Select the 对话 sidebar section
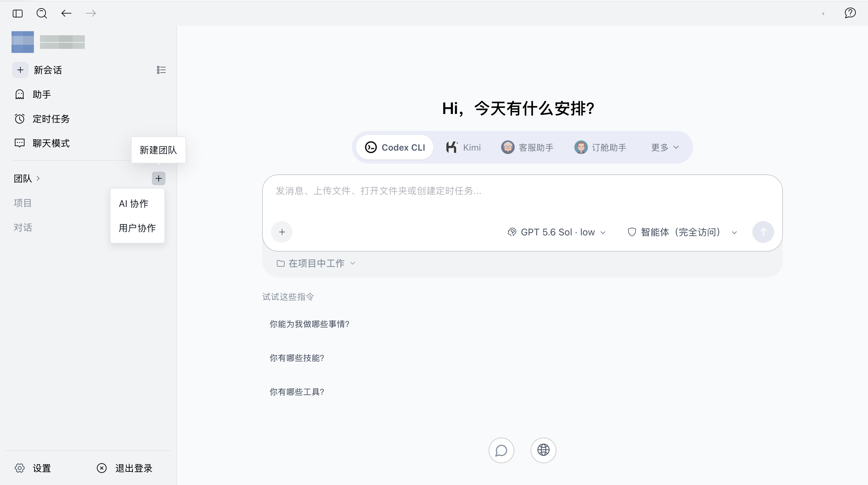Viewport: 868px width, 485px height. pos(23,228)
